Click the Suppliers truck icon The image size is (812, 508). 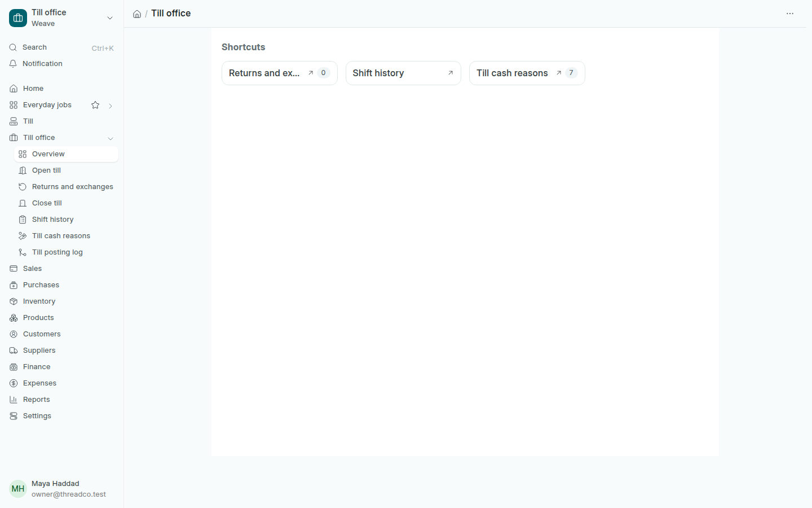click(14, 351)
